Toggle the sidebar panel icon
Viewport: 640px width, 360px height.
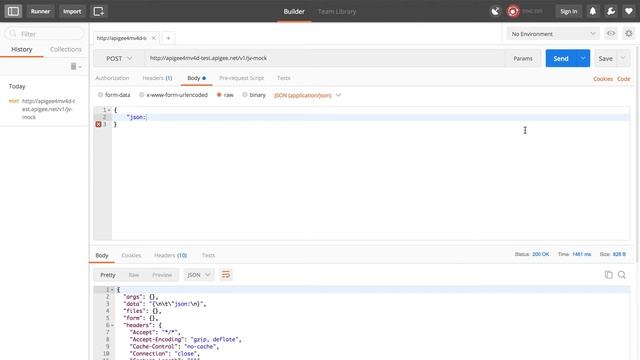(x=13, y=11)
